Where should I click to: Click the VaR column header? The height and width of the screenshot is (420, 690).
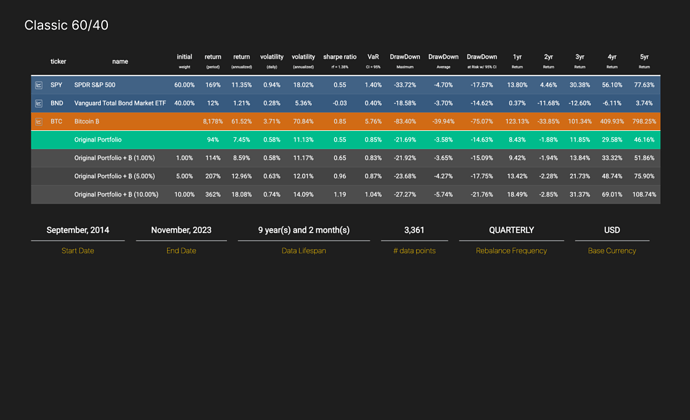[373, 61]
